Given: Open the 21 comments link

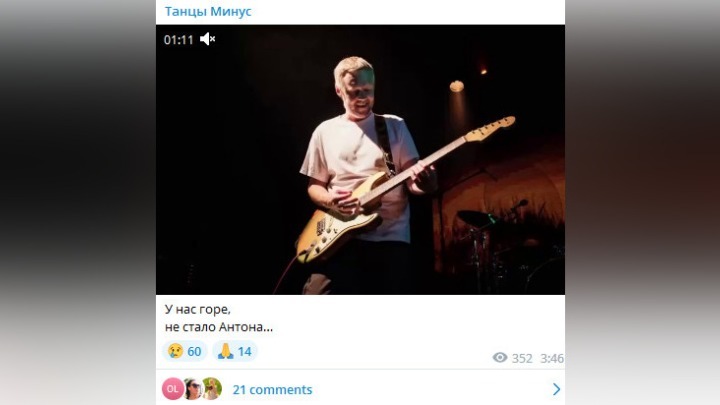Looking at the screenshot, I should click(272, 389).
